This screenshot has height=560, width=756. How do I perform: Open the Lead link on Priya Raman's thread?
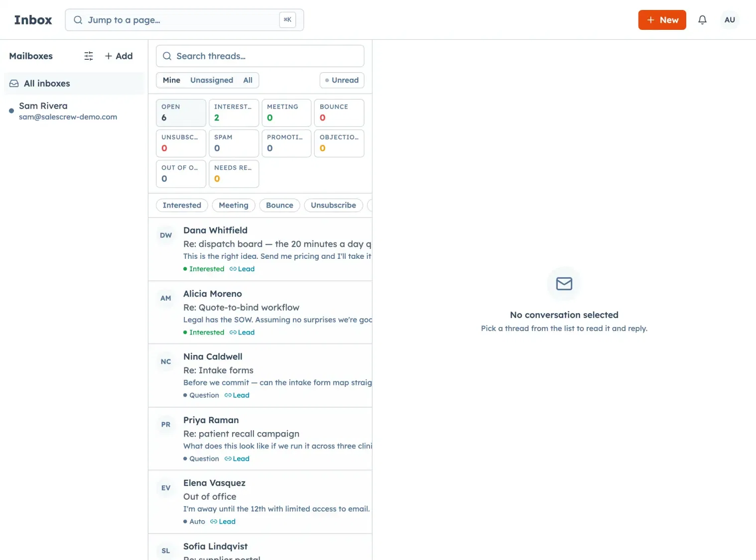(237, 459)
